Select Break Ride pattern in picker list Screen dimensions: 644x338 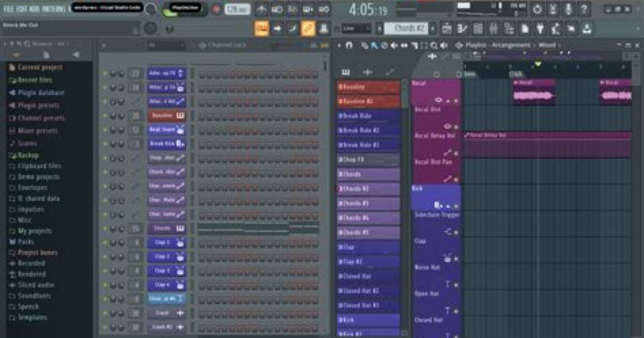click(368, 116)
